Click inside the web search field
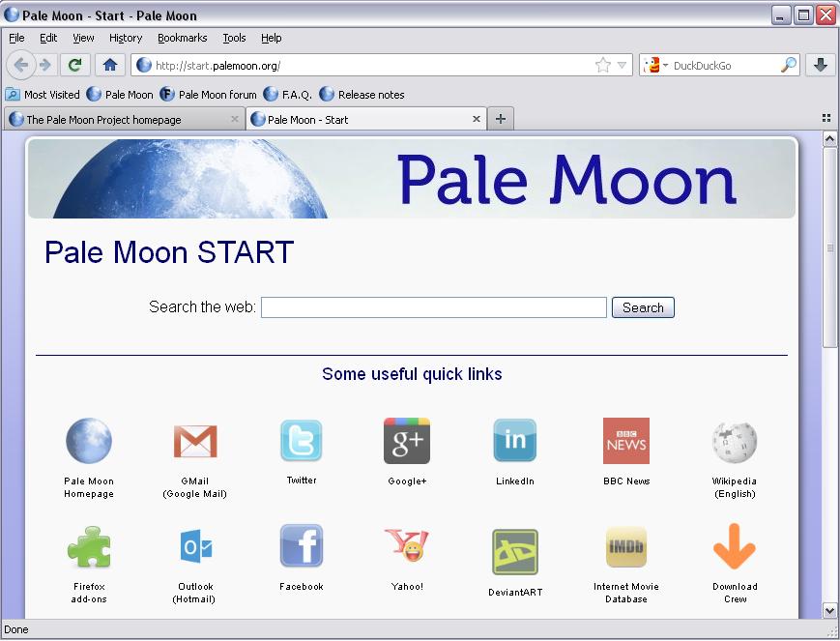 (433, 306)
